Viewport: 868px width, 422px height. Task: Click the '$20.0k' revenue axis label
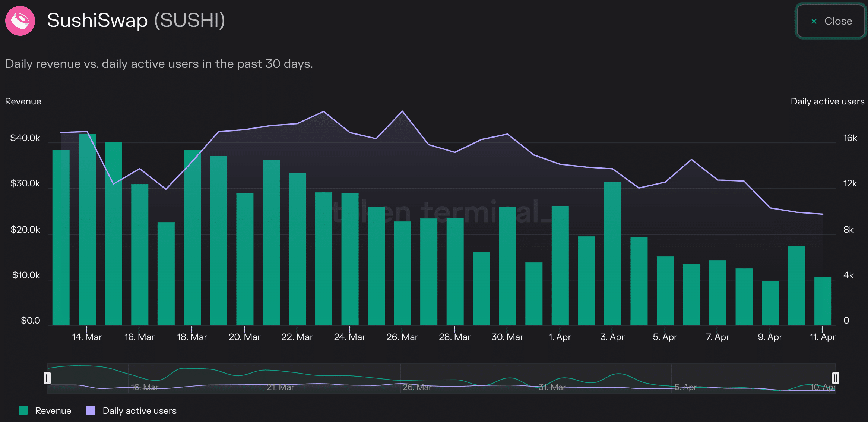(25, 230)
